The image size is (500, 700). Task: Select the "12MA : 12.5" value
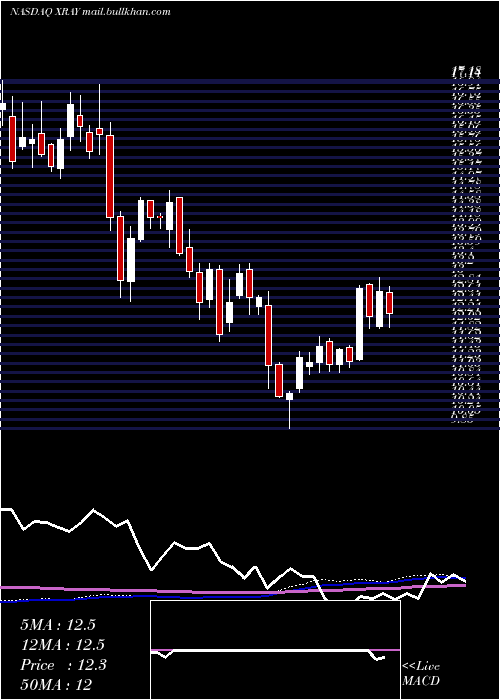62,645
